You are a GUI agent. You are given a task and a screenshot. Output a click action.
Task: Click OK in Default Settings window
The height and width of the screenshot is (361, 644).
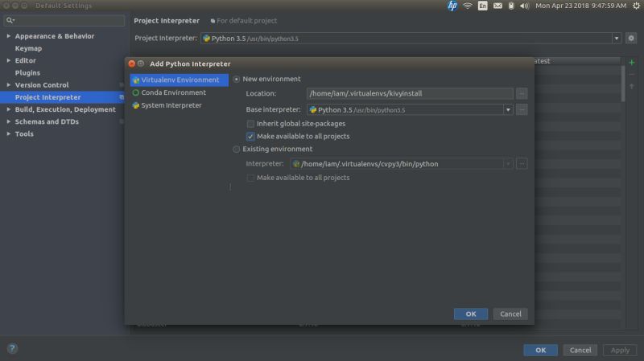click(x=540, y=350)
